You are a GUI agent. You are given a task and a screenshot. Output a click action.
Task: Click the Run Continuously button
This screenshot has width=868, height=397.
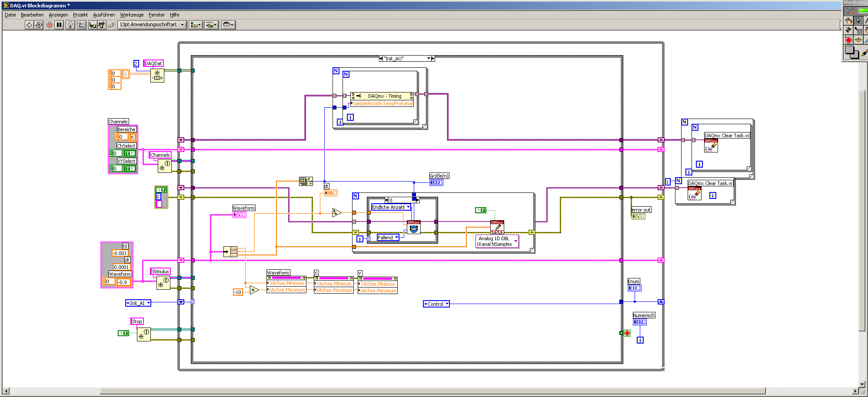39,25
